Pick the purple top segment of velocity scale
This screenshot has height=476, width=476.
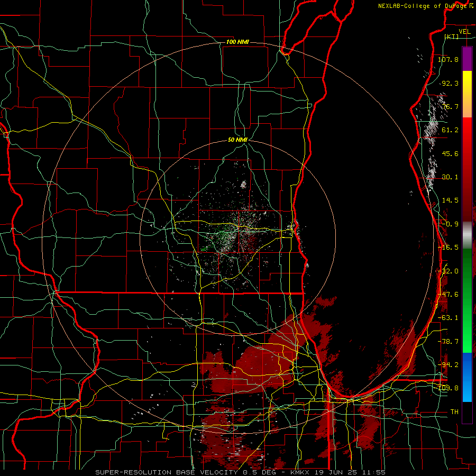click(x=467, y=59)
